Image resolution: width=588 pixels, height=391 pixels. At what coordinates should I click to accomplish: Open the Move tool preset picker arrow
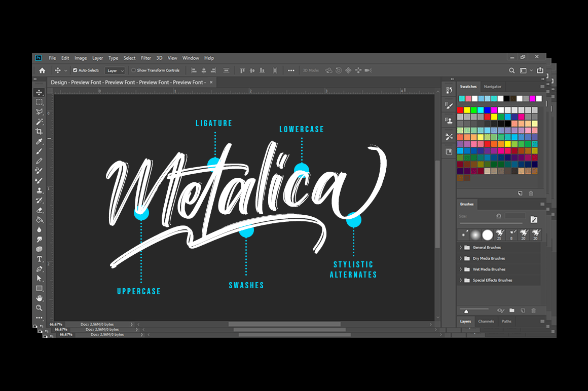click(x=65, y=70)
